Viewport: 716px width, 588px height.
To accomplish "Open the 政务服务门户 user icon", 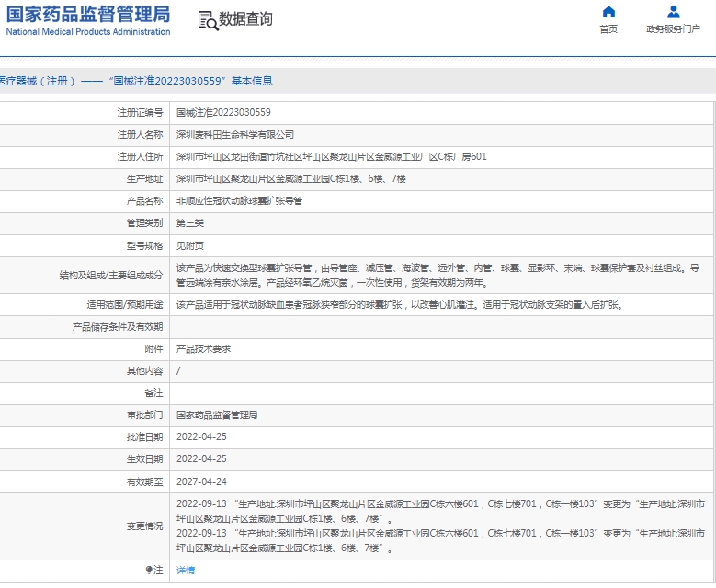I will pos(673,12).
